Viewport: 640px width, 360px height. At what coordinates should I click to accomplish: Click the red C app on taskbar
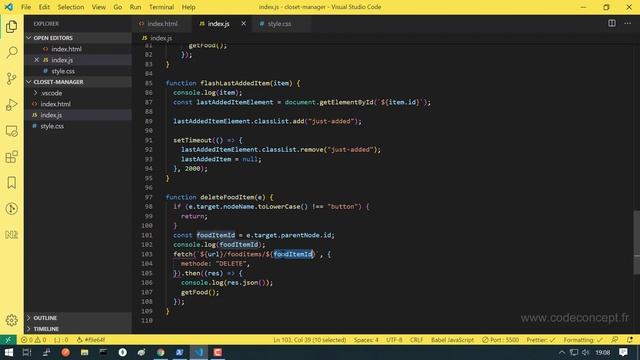[218, 352]
